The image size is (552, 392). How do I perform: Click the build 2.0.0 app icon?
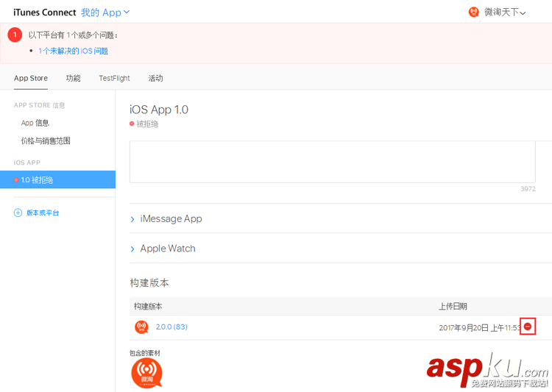[141, 327]
